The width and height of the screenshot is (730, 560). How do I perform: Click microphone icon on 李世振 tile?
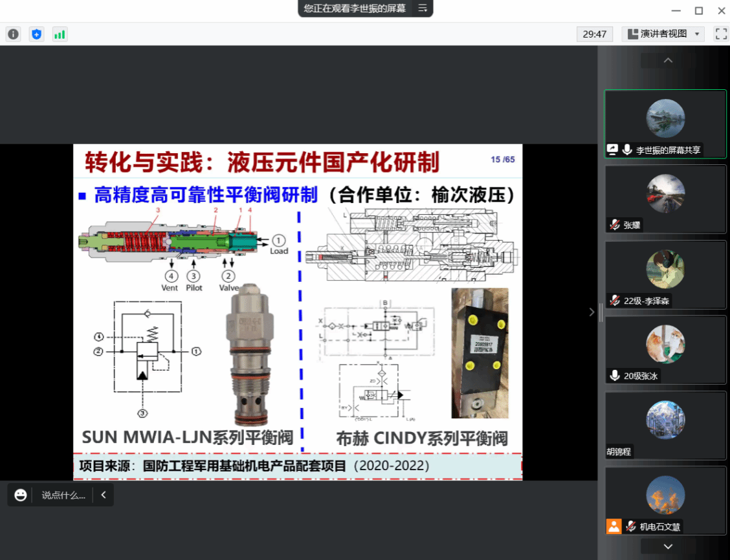point(627,149)
